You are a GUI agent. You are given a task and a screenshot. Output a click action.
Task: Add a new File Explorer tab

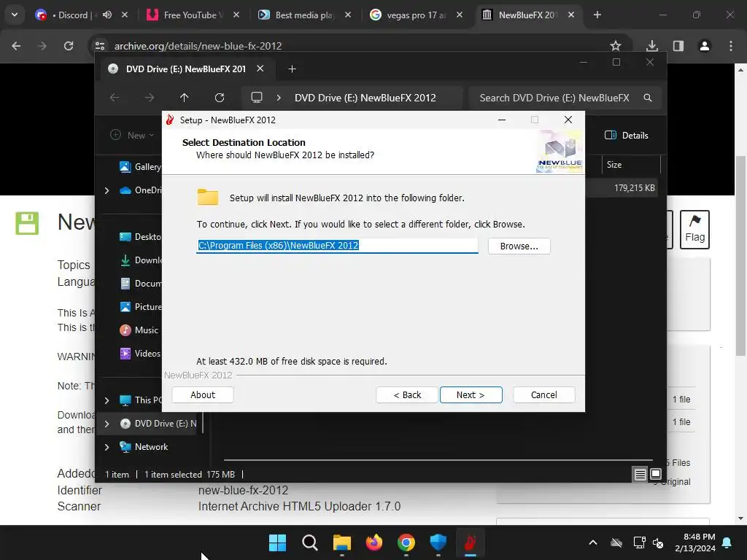[292, 69]
